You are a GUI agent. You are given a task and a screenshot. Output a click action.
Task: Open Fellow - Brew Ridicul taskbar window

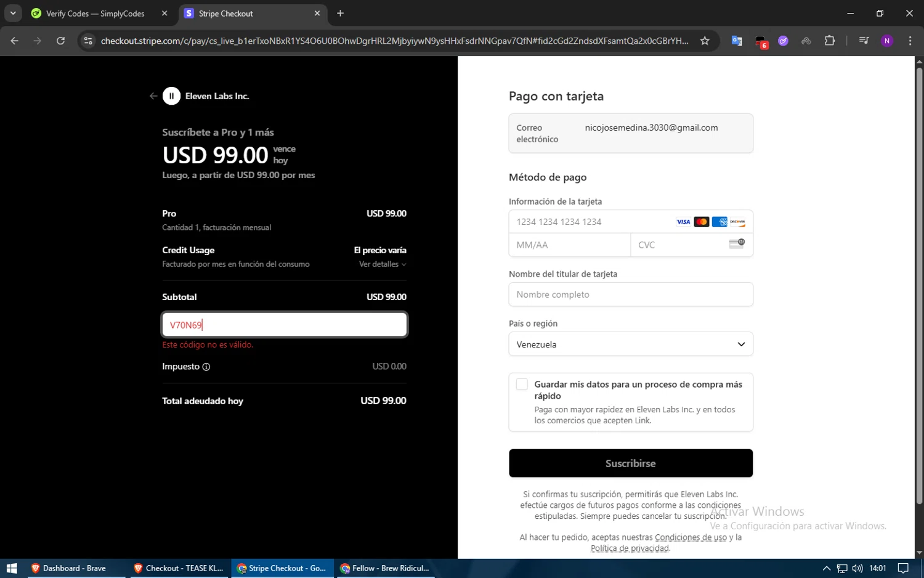pos(385,568)
